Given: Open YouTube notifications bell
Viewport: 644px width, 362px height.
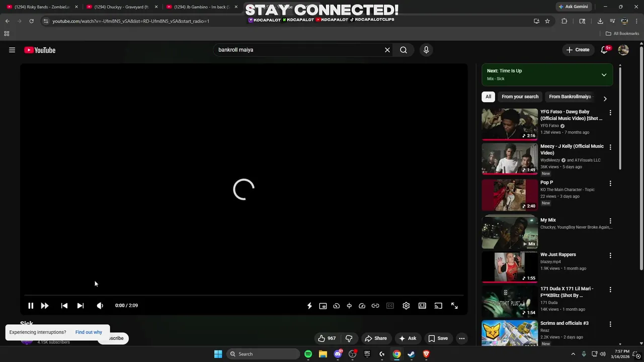Looking at the screenshot, I should [605, 50].
